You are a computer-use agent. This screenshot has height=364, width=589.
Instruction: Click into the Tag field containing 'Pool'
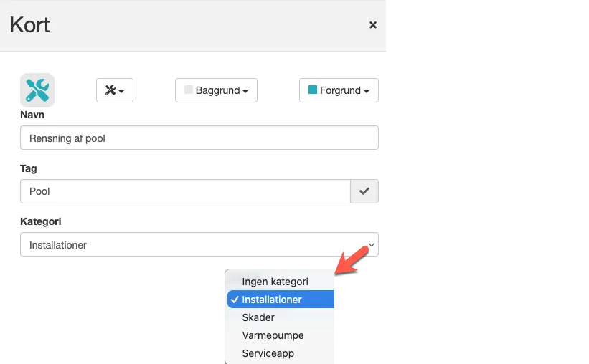click(185, 191)
